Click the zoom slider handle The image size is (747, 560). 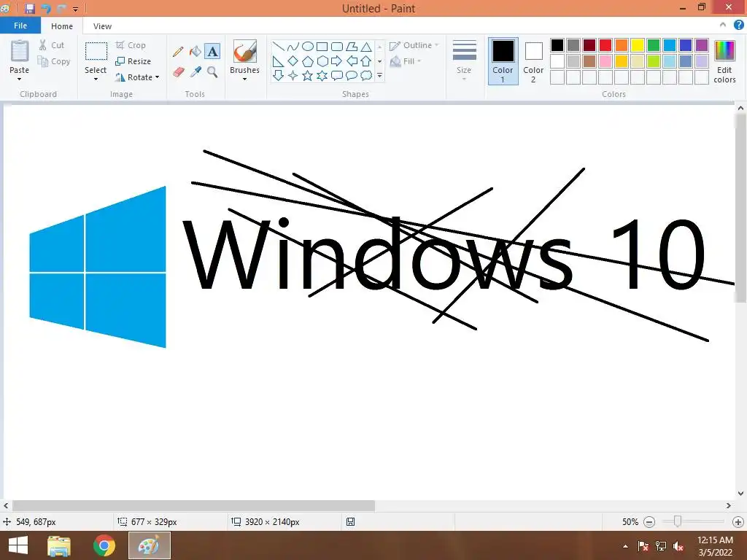tap(677, 521)
